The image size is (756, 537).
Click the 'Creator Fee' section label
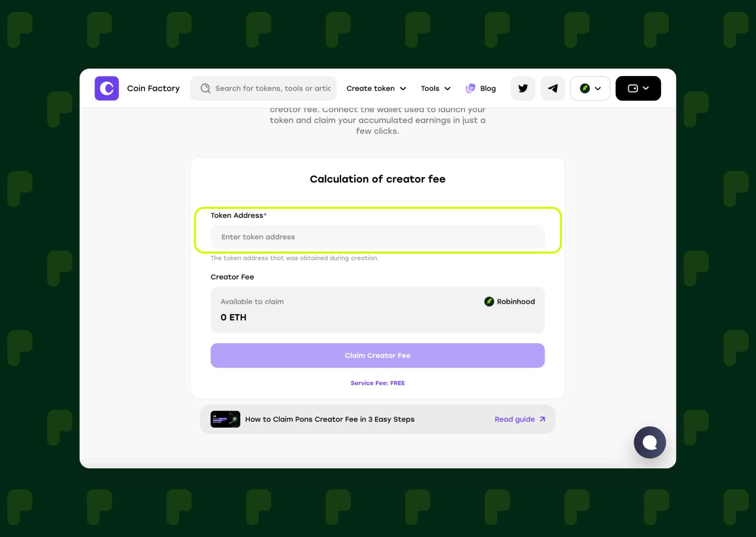click(232, 277)
